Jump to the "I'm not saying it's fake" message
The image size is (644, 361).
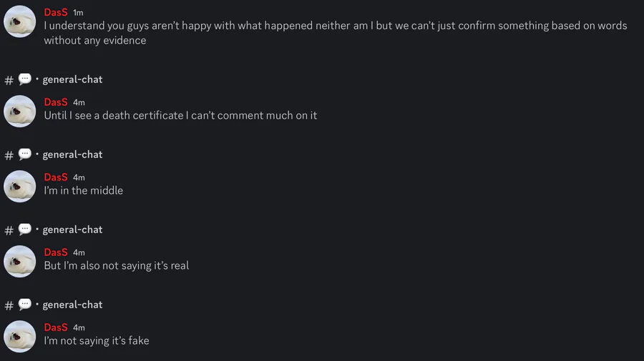[97, 341]
